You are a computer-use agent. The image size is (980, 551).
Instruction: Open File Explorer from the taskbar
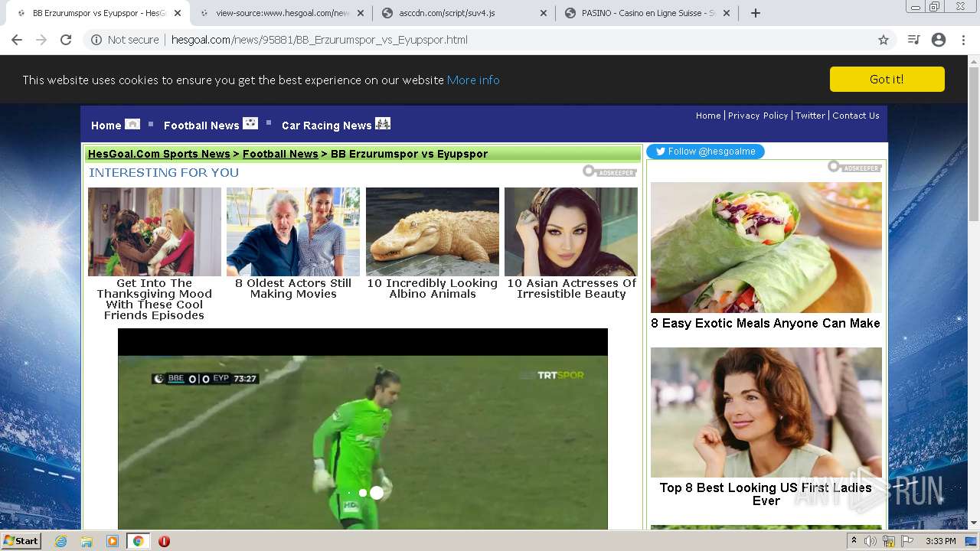(x=87, y=541)
